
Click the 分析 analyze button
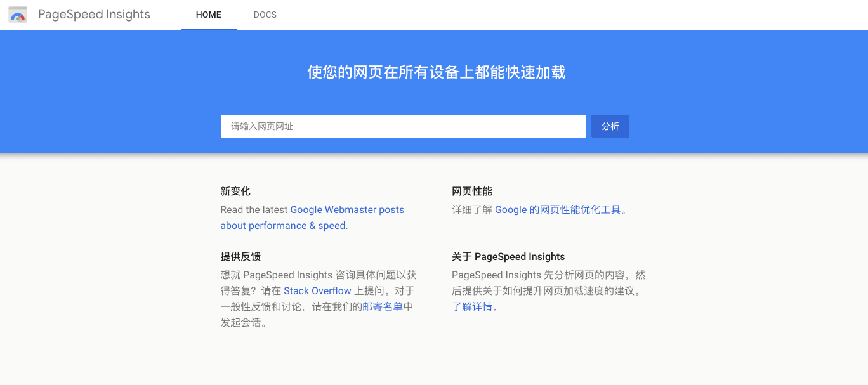coord(610,126)
